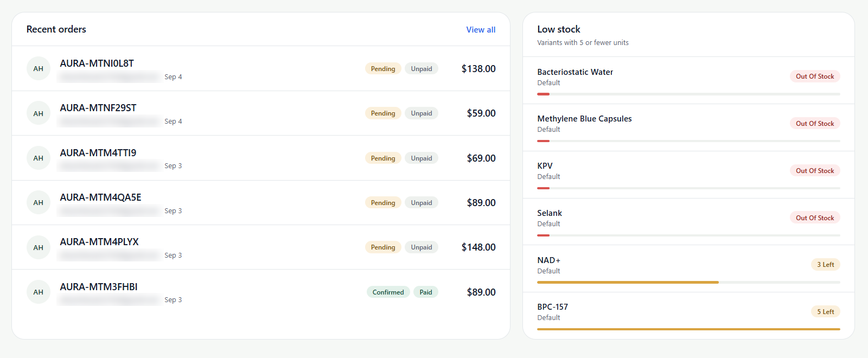Click Pending badge on order AURA-MTM4TTI9
Viewport: 868px width, 358px height.
point(383,158)
